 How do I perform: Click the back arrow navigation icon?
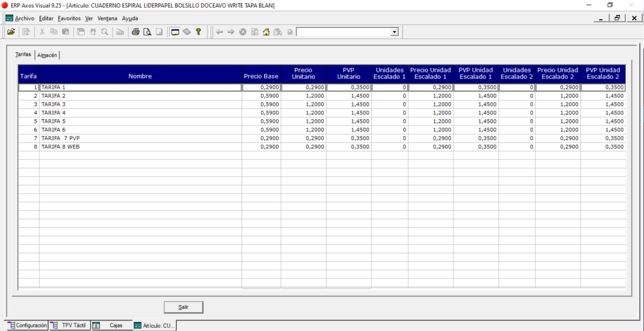219,31
